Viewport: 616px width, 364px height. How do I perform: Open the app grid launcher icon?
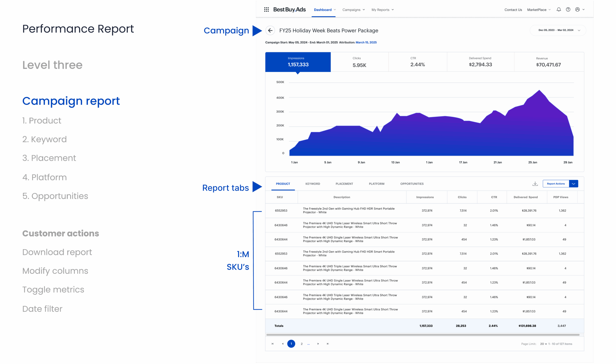tap(266, 10)
